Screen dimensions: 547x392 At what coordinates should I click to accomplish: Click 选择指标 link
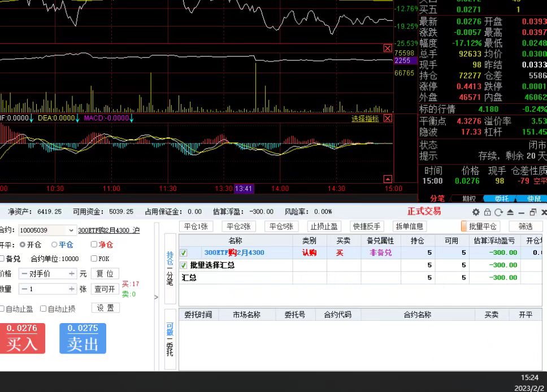(x=365, y=119)
